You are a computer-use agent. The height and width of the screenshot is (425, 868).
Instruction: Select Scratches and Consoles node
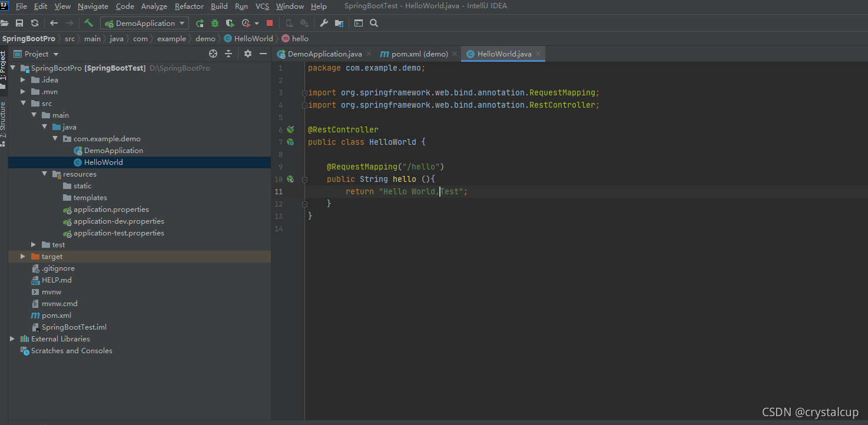tap(72, 350)
